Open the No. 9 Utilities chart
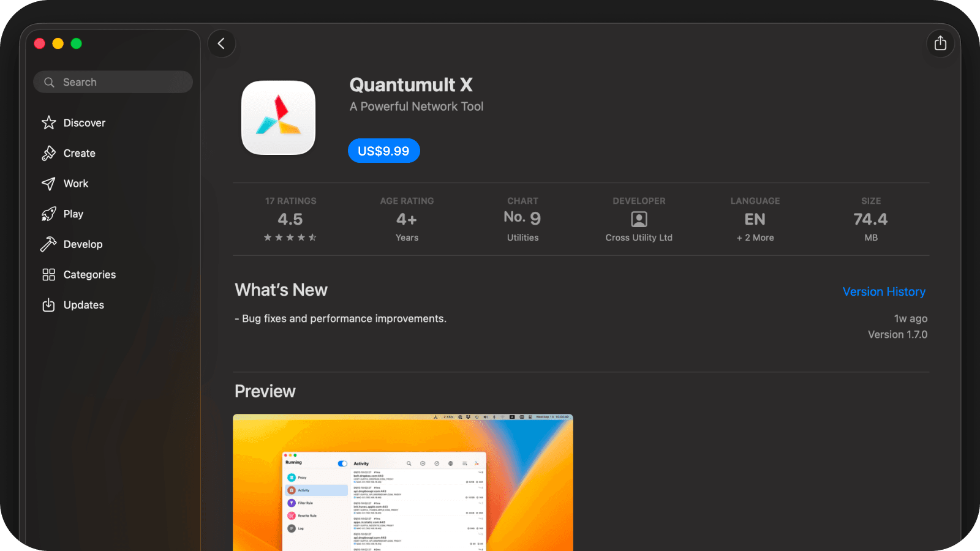980x551 pixels. pos(522,219)
